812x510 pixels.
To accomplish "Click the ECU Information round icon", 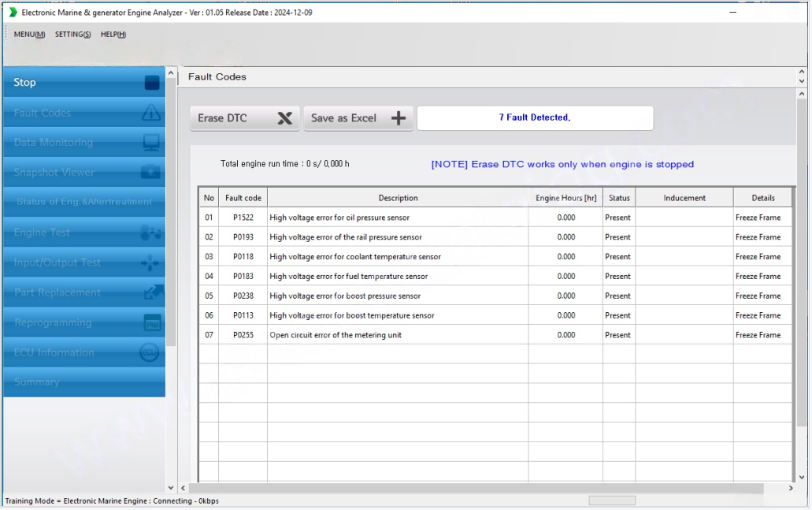I will point(150,352).
